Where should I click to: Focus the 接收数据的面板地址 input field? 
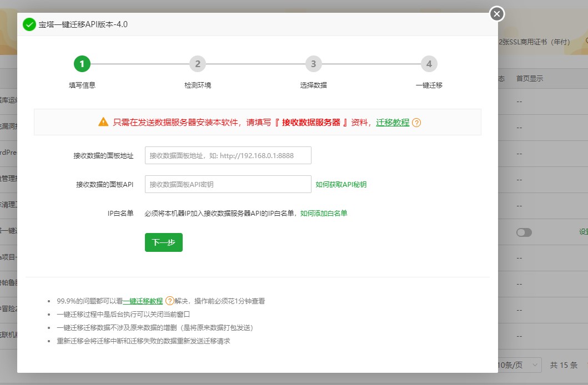pyautogui.click(x=228, y=155)
